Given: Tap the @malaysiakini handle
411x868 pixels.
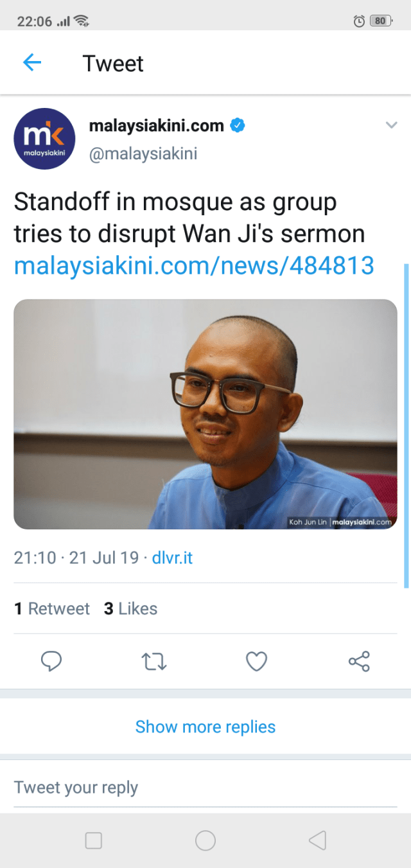Looking at the screenshot, I should 143,154.
